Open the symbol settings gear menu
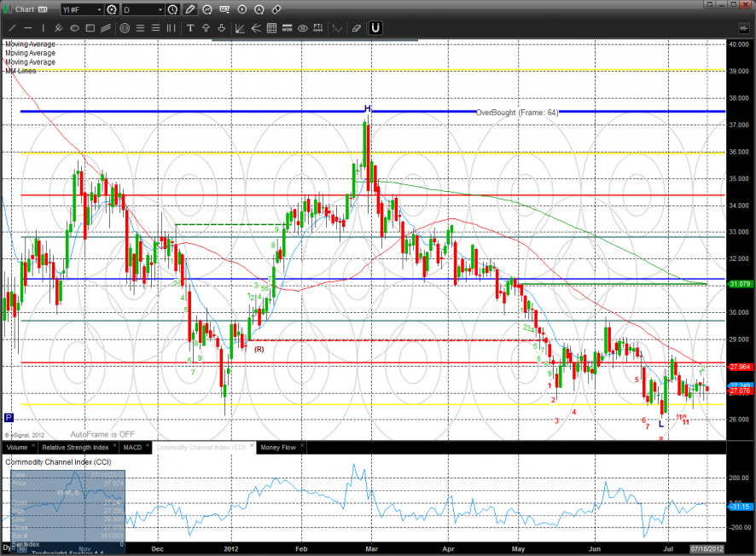Image resolution: width=756 pixels, height=556 pixels. 111,9
